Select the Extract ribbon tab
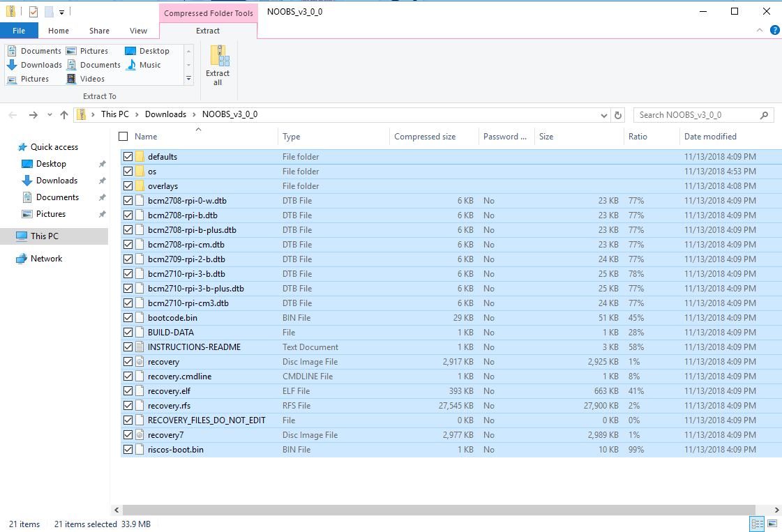The width and height of the screenshot is (782, 532). pos(208,31)
